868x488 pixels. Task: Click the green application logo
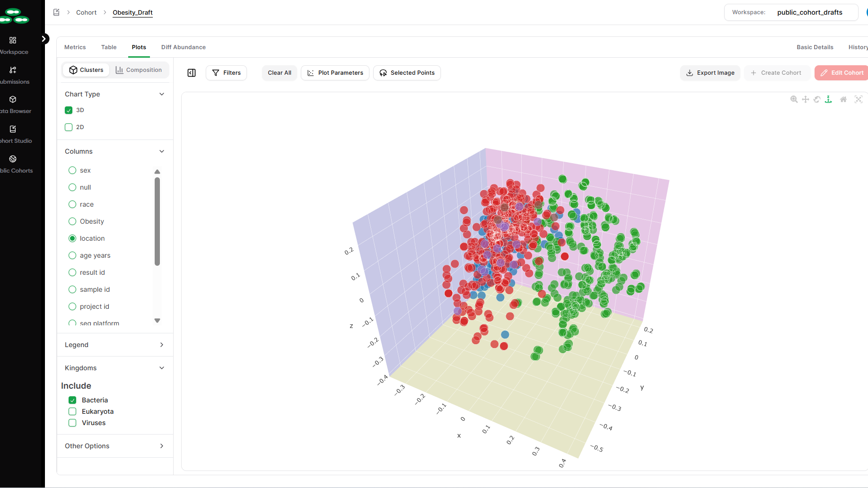(14, 16)
